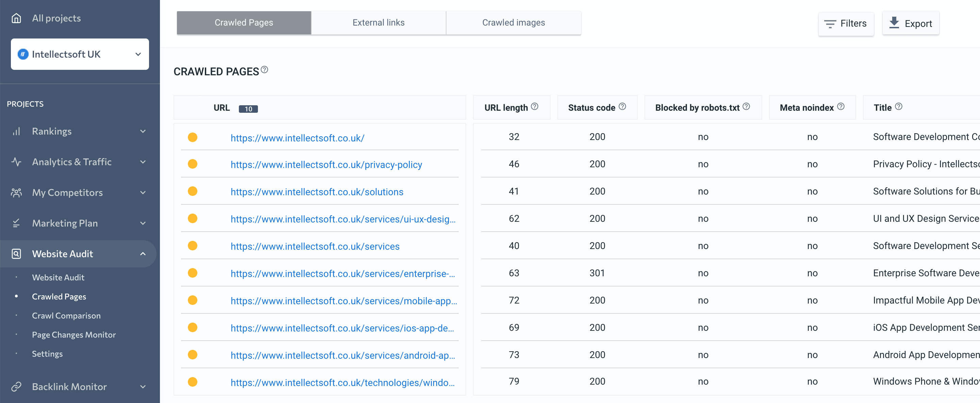Viewport: 980px width, 403px height.
Task: Open the solutions URL link
Action: point(316,192)
